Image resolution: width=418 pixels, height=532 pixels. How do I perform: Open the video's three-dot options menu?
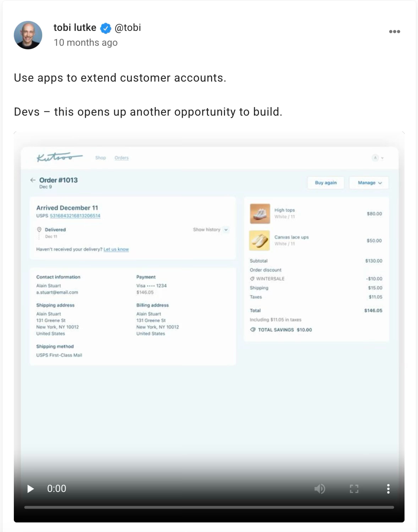[388, 489]
